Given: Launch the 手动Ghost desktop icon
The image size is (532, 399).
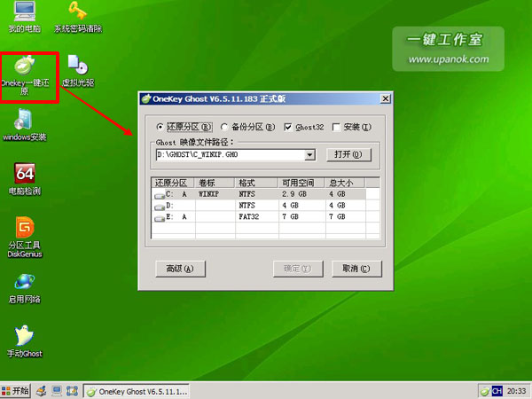Looking at the screenshot, I should coord(24,338).
